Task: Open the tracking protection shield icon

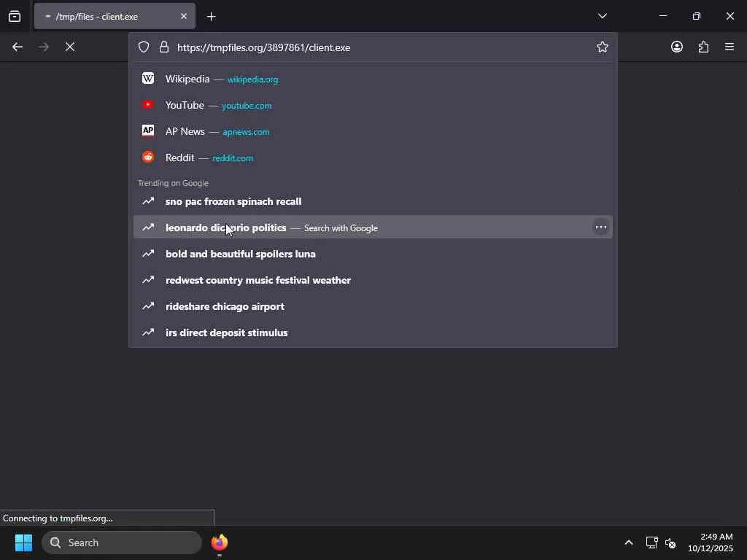Action: tap(144, 47)
